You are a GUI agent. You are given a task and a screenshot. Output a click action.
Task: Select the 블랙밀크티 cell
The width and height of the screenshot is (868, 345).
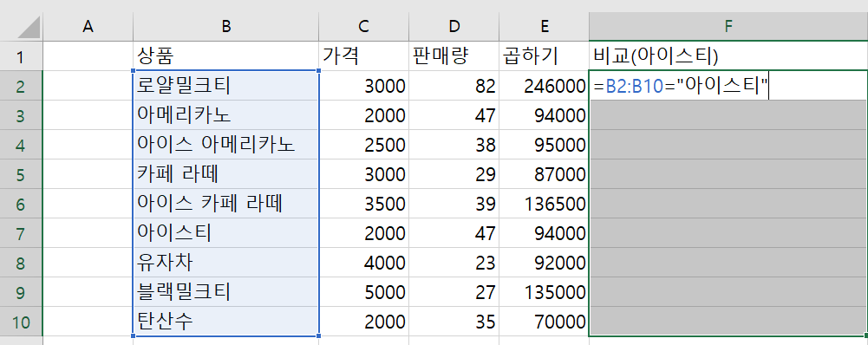click(225, 292)
